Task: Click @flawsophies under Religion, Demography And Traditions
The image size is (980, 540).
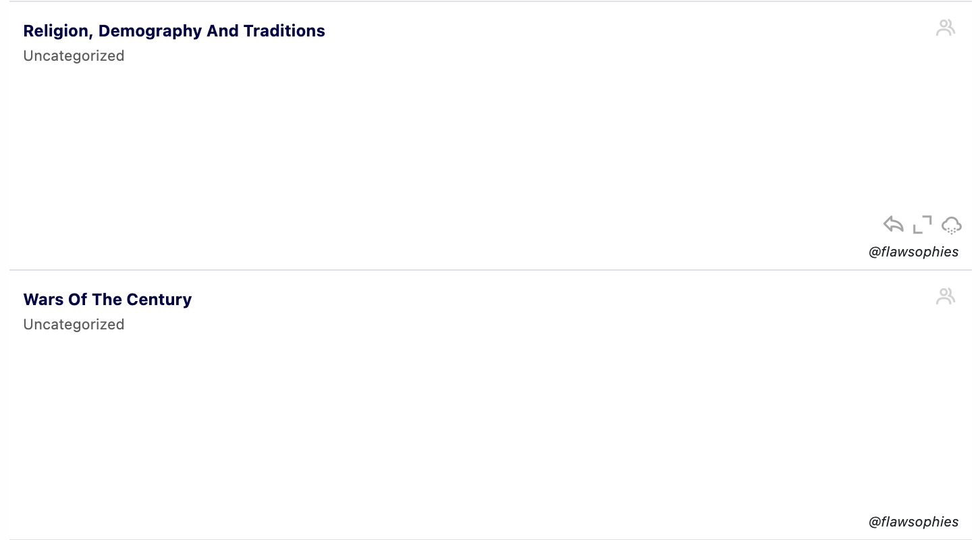Action: [x=913, y=252]
